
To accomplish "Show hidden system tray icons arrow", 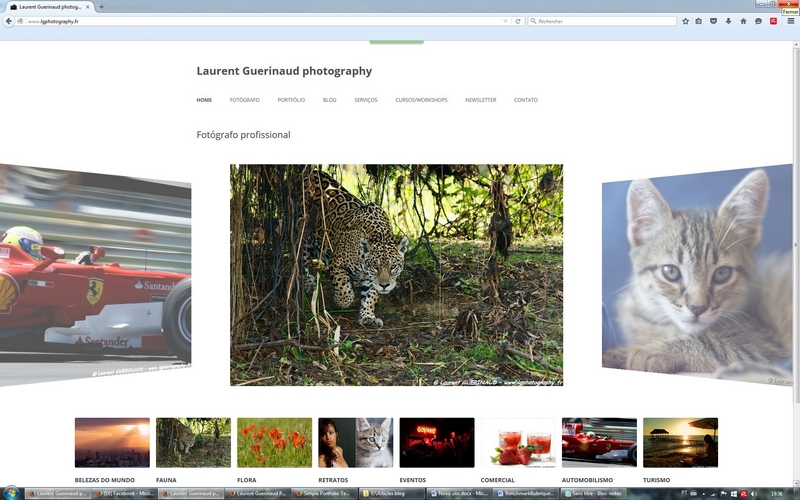I will [x=704, y=494].
